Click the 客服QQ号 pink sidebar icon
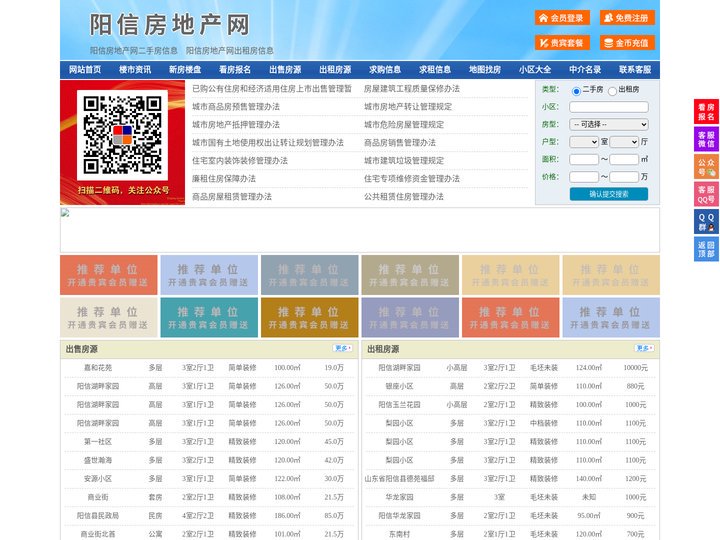Image resolution: width=720 pixels, height=540 pixels. coord(706,194)
